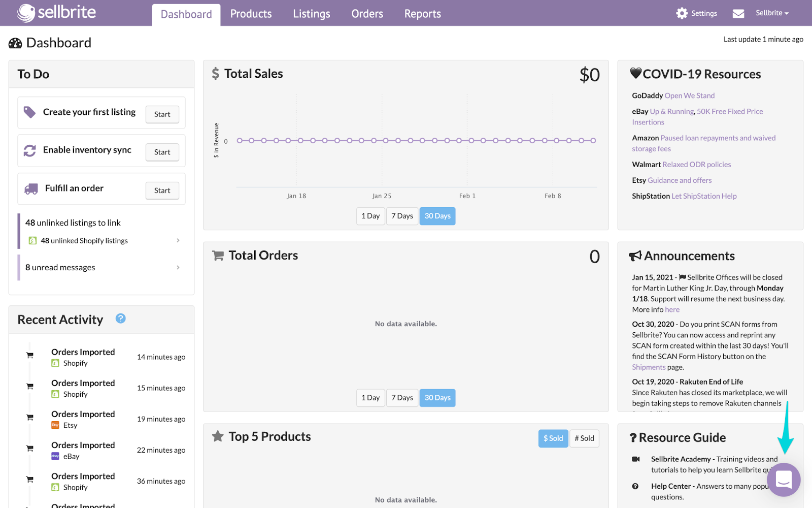
Task: Click the cart icon beside Total Orders
Action: pyautogui.click(x=218, y=256)
